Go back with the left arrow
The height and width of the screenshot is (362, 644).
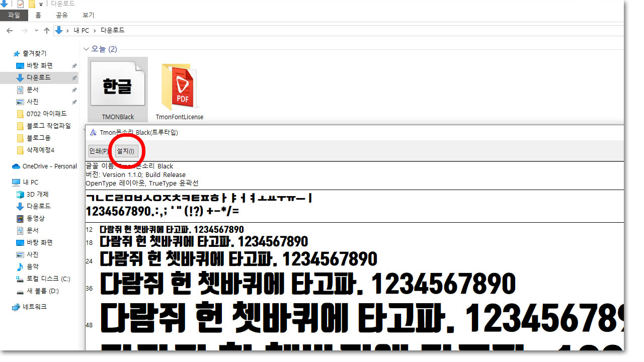tap(10, 31)
